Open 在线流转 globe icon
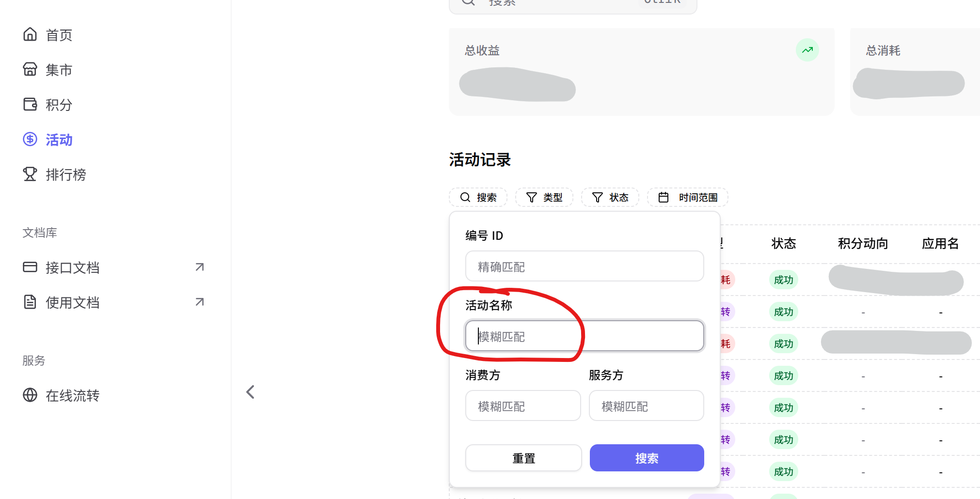This screenshot has width=980, height=499. pos(30,395)
